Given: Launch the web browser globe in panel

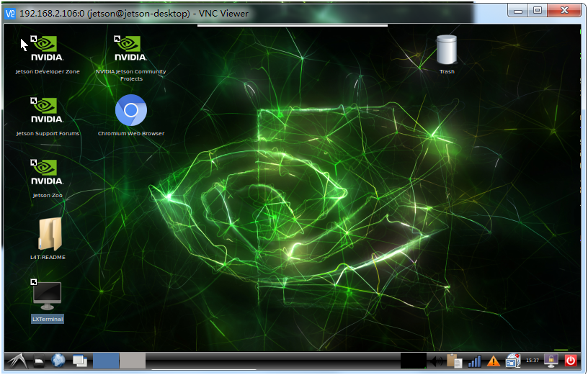Looking at the screenshot, I should 58,361.
